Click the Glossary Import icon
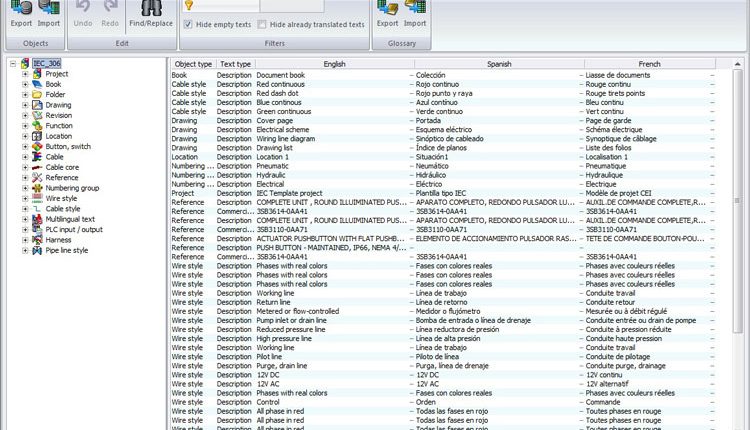 [415, 8]
